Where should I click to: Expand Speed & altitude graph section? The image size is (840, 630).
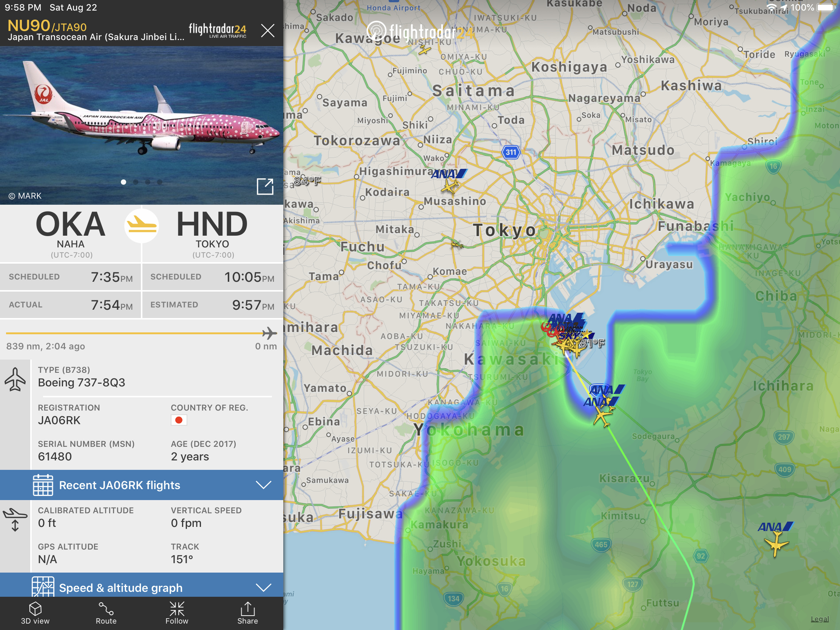142,585
